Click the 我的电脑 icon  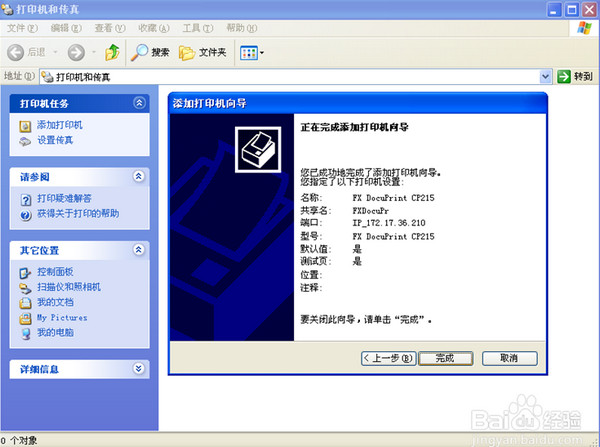tap(25, 334)
